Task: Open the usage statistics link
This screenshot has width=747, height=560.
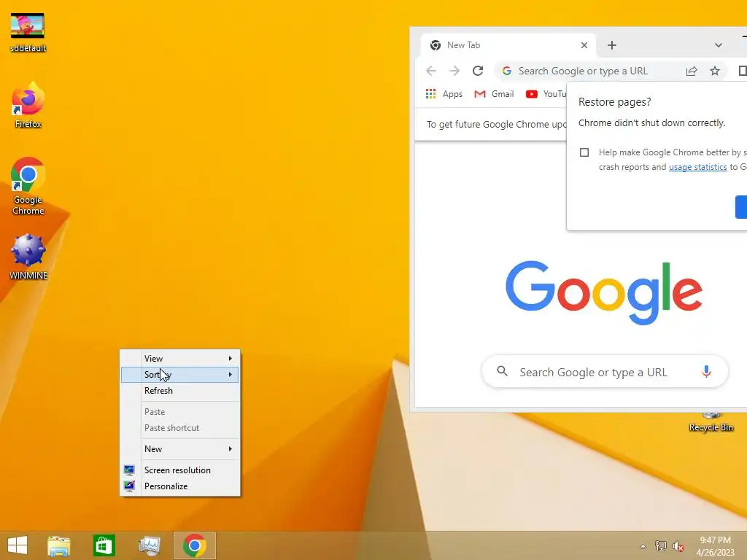Action: [697, 167]
